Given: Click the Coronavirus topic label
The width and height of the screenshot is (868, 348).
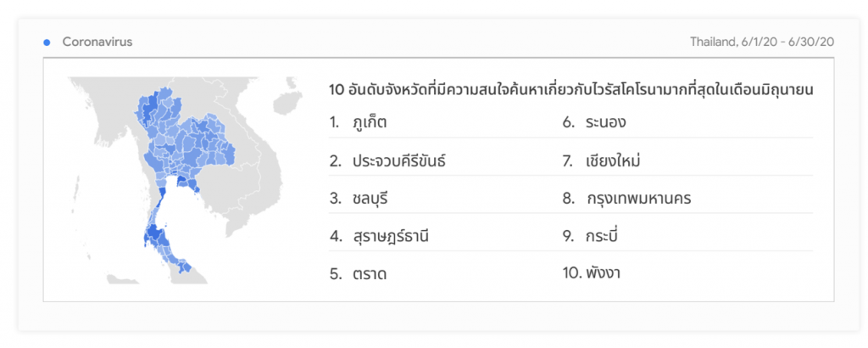Looking at the screenshot, I should [x=97, y=42].
